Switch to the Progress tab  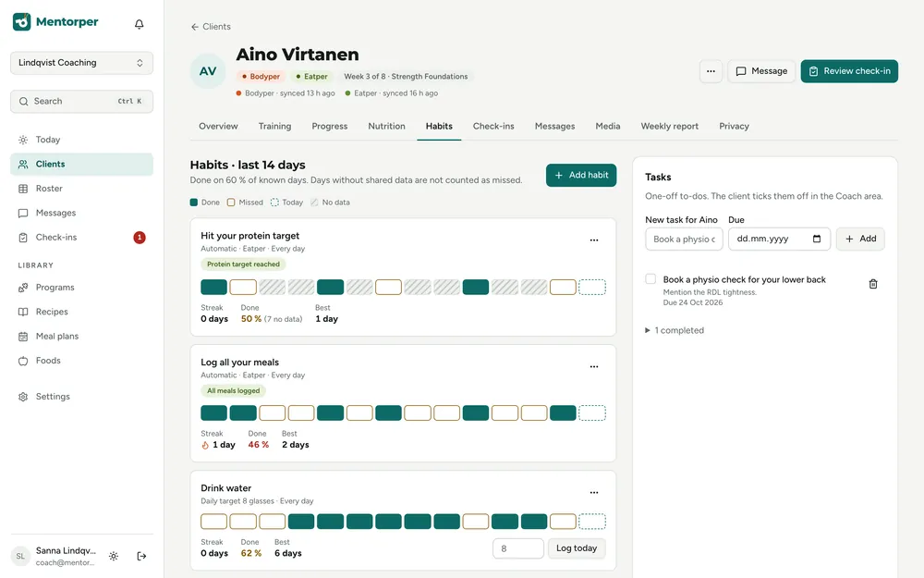coord(330,126)
